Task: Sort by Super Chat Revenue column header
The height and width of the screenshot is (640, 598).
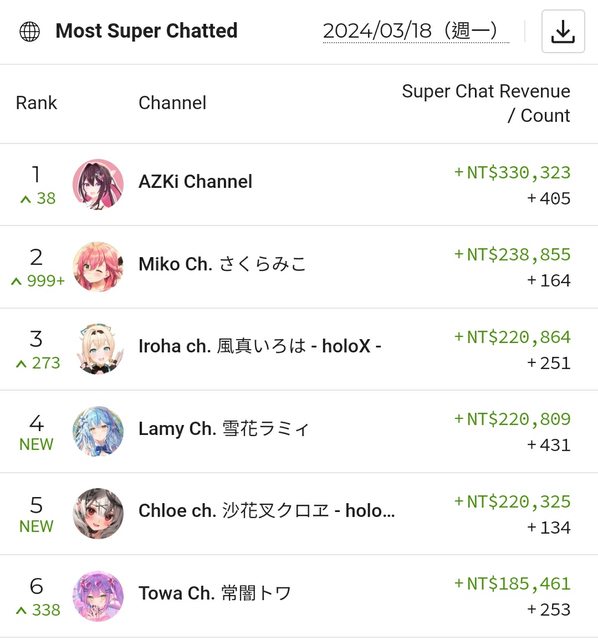Action: pos(486,103)
